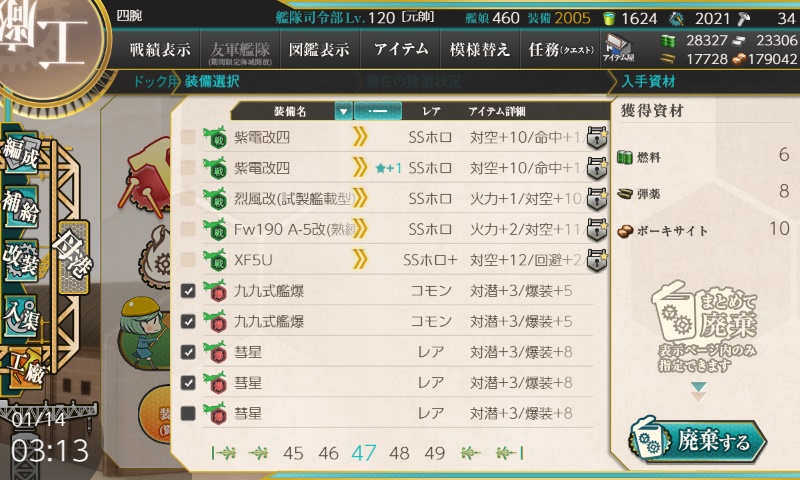Select the 改装 remodel sidebar icon
Screen dimensions: 800x480
pos(21,261)
